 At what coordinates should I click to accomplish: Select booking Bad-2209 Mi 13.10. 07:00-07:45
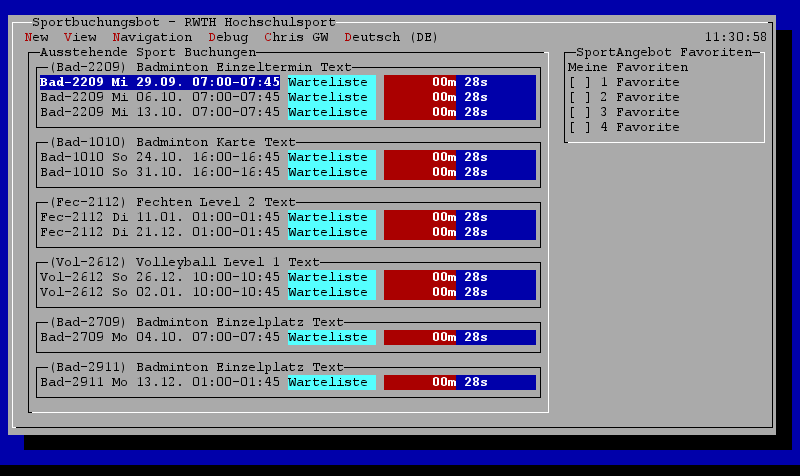(x=160, y=112)
